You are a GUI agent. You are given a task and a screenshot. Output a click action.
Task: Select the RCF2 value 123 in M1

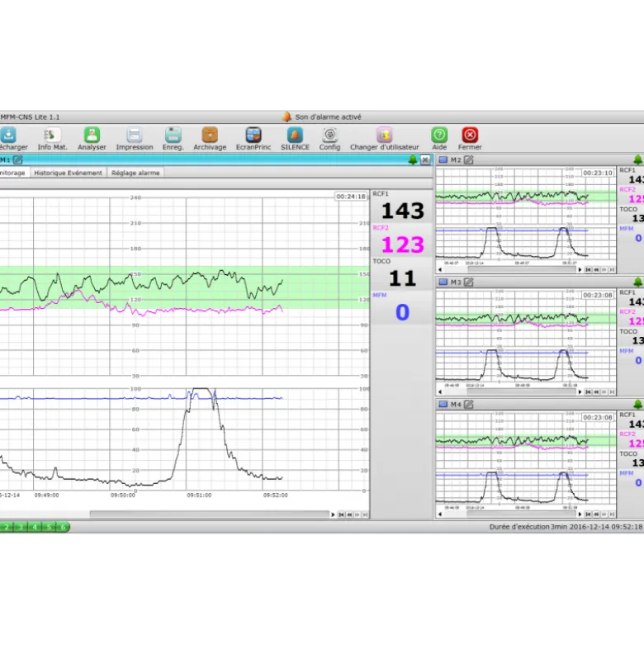[403, 244]
